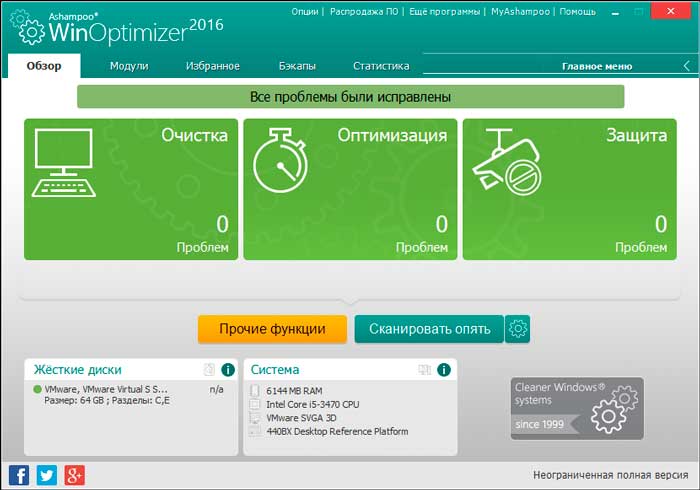
Task: Open the Распродажа ПО link
Action: click(x=364, y=12)
